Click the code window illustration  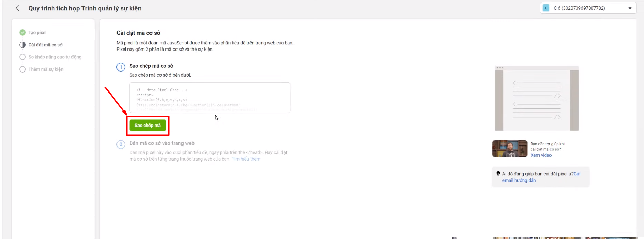tap(536, 98)
